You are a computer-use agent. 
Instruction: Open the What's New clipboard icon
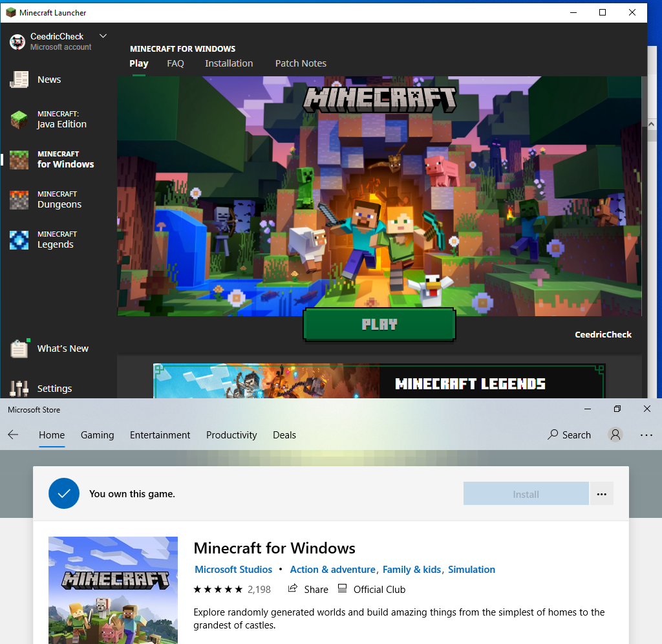point(19,349)
